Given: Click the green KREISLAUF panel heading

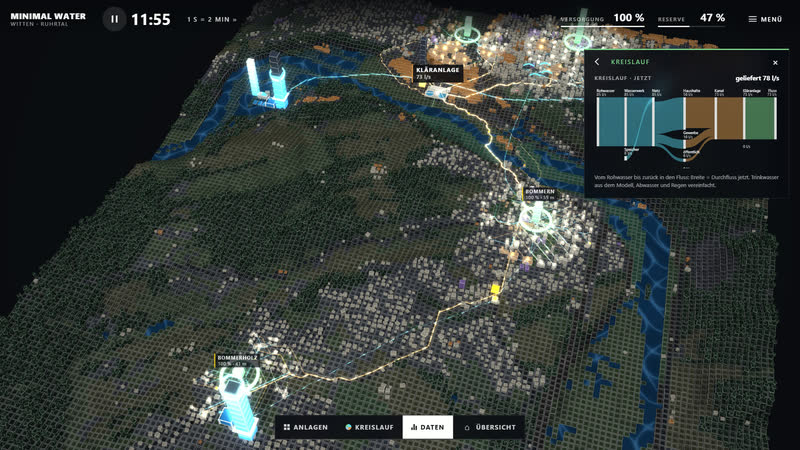Looking at the screenshot, I should (x=630, y=62).
